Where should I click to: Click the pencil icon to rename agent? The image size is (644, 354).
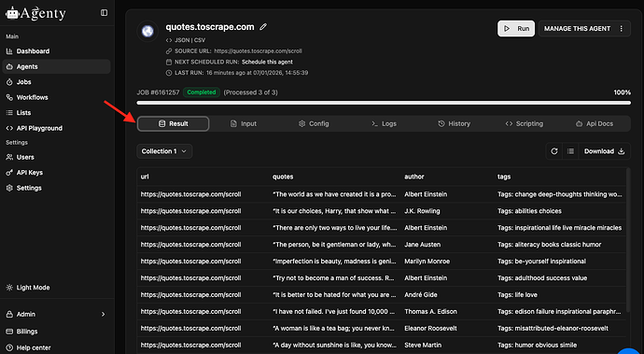(x=263, y=27)
